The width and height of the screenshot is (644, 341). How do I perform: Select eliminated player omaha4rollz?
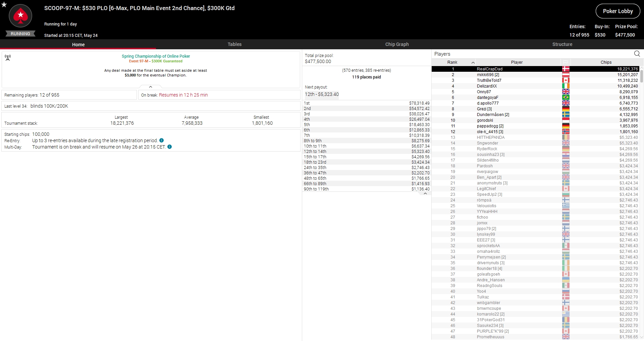[535, 251]
